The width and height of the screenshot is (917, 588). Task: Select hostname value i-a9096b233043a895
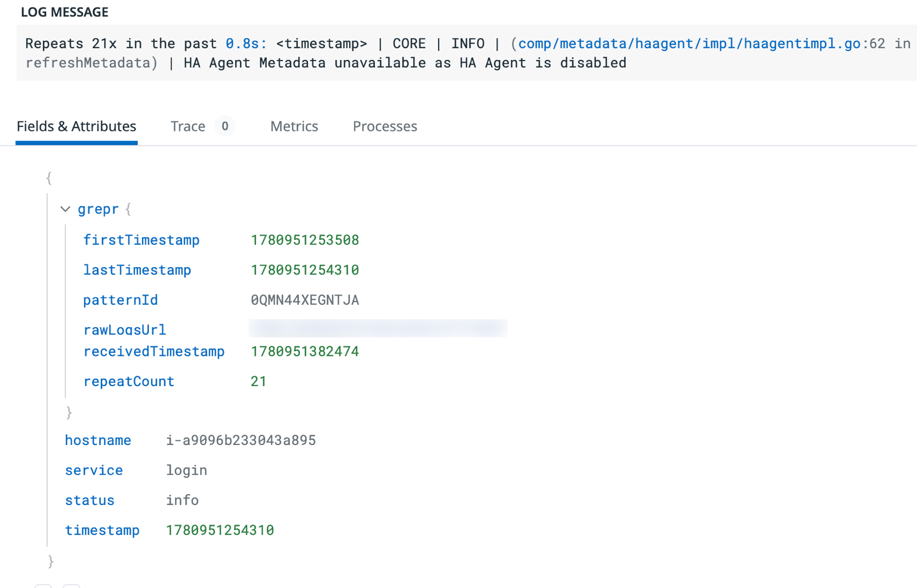pos(241,440)
